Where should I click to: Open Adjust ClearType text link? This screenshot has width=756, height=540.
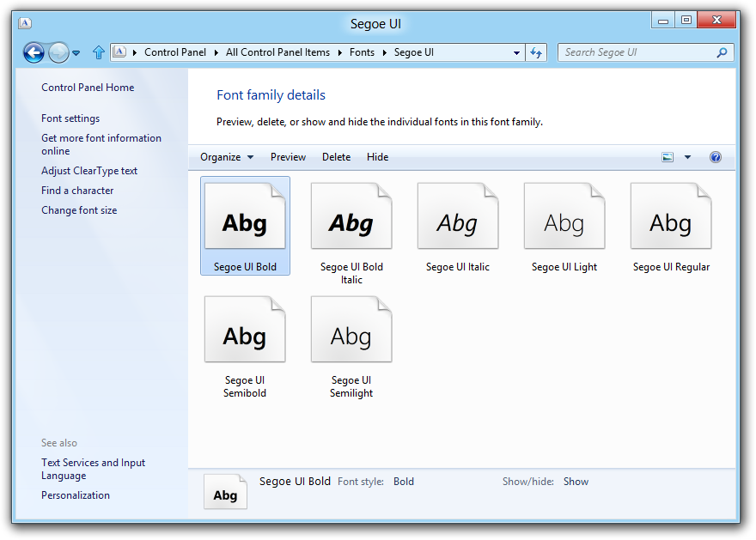[89, 171]
